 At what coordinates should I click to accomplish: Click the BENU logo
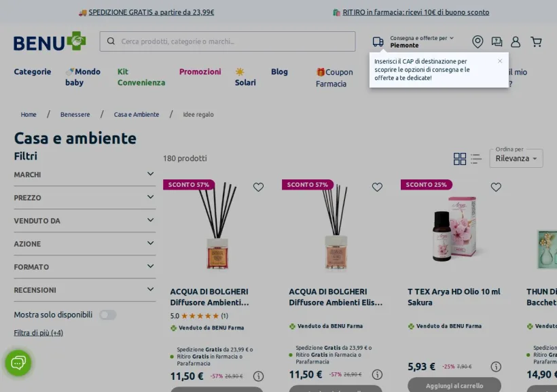(50, 41)
